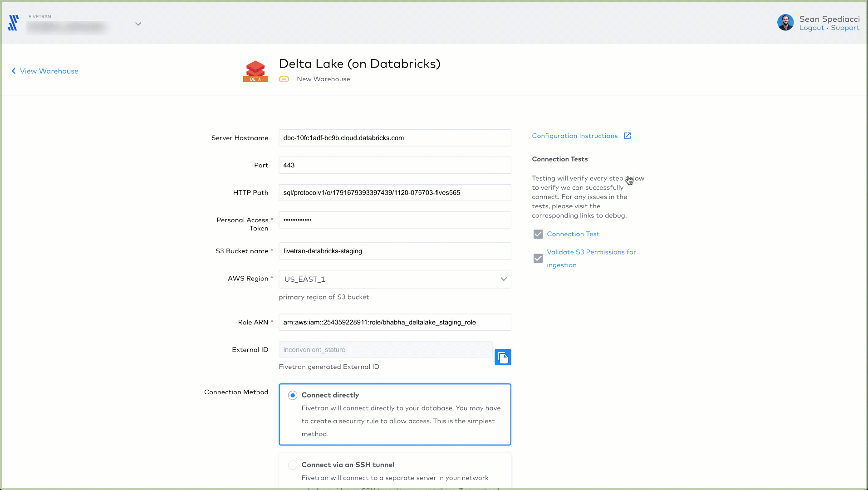Copy the Fivetran generated External ID
The width and height of the screenshot is (868, 490).
coord(503,357)
